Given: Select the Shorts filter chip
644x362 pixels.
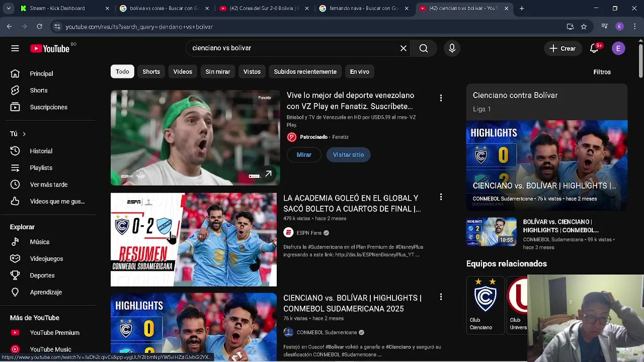Looking at the screenshot, I should pos(151,72).
